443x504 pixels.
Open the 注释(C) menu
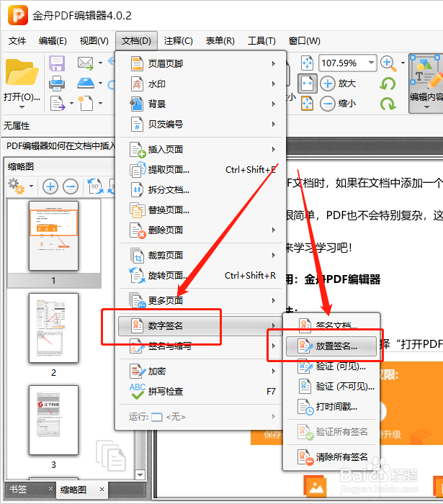click(x=178, y=41)
